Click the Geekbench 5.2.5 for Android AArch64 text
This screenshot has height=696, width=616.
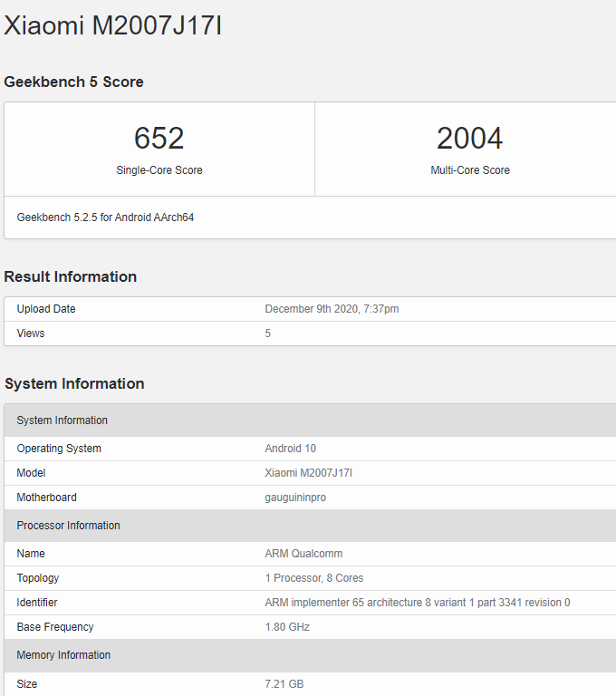(x=105, y=217)
